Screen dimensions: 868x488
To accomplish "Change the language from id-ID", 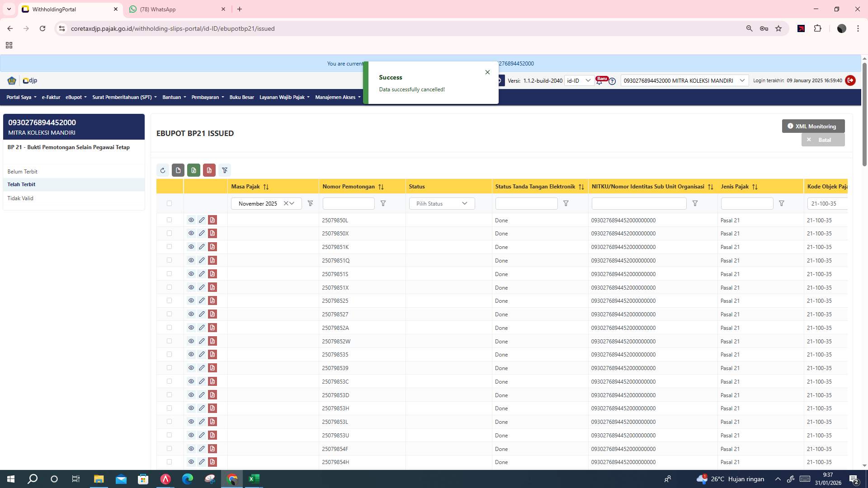I will click(x=579, y=80).
